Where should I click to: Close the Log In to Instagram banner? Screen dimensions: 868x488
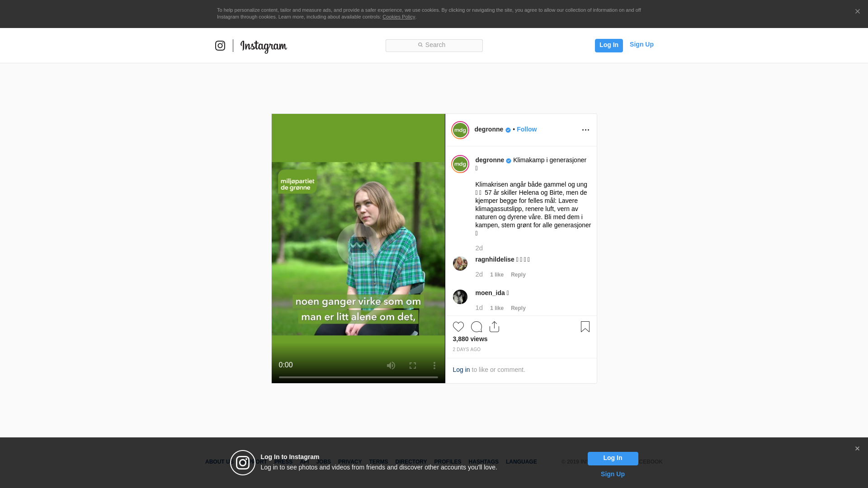[857, 449]
